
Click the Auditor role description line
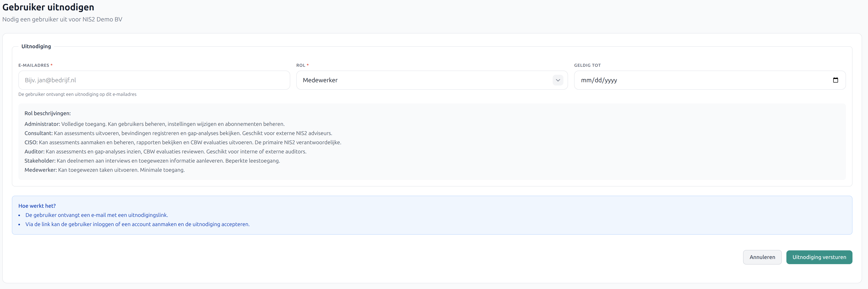pos(165,151)
